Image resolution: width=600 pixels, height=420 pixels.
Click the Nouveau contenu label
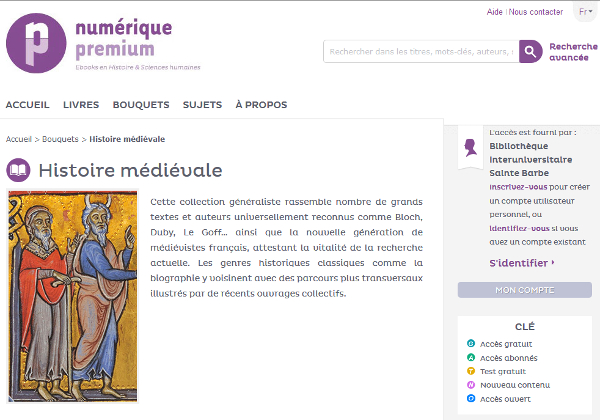tap(515, 385)
